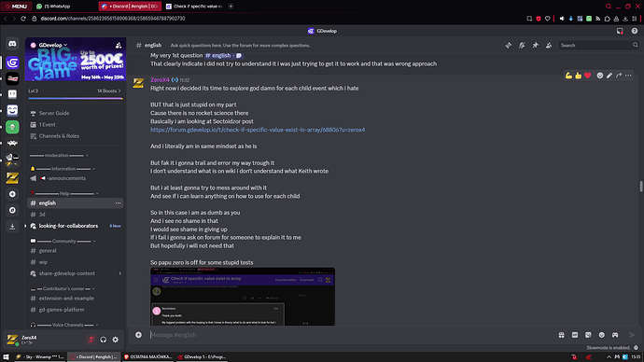Add a server with plus icon
The image size is (644, 362).
[12, 194]
